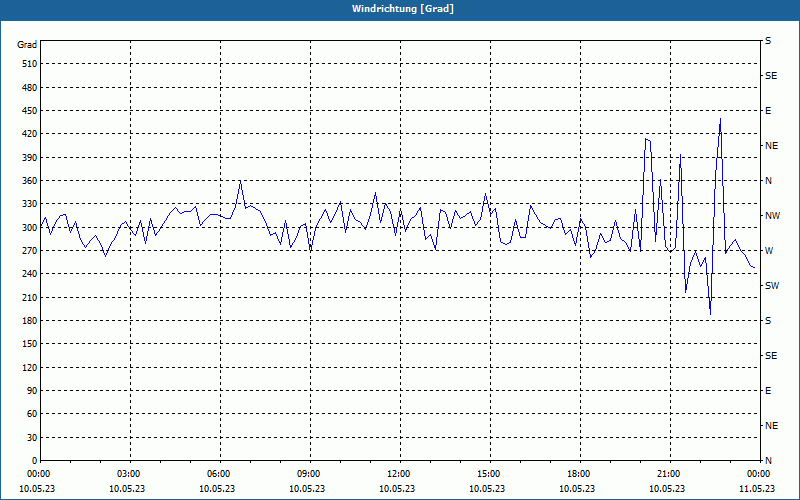
Task: Select the 330 y-axis value
Action: coord(30,204)
